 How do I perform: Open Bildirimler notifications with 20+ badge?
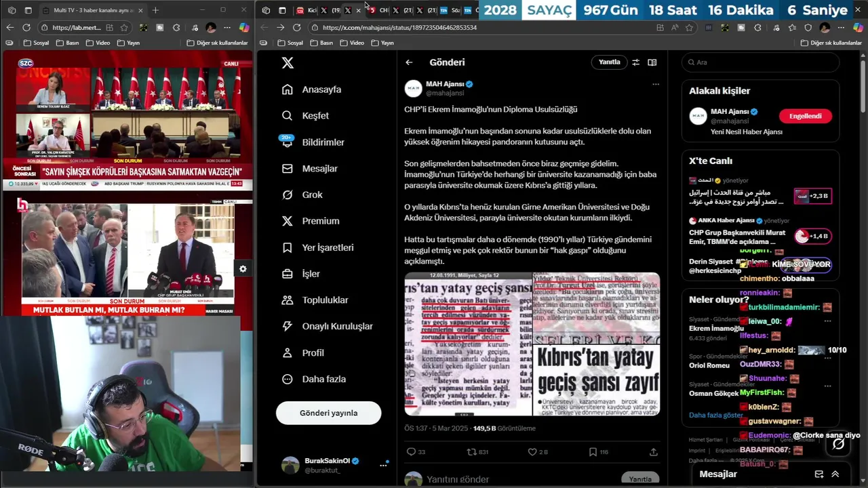coord(313,142)
